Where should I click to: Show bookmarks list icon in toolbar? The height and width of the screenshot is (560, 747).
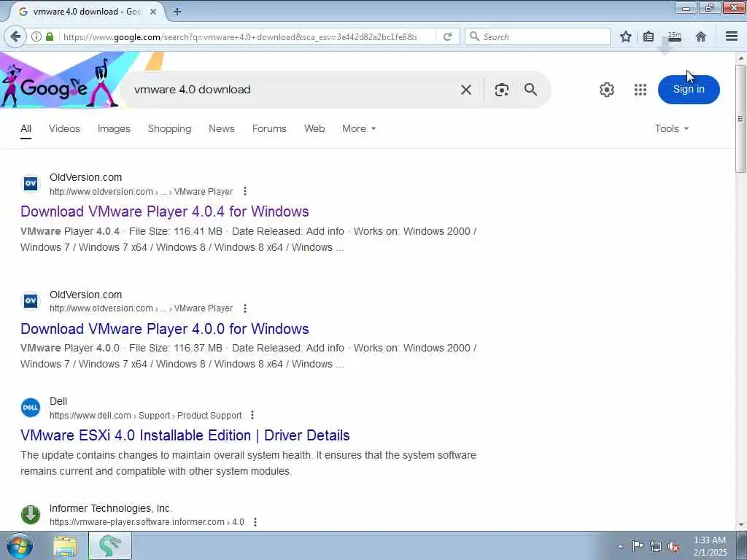pos(649,36)
